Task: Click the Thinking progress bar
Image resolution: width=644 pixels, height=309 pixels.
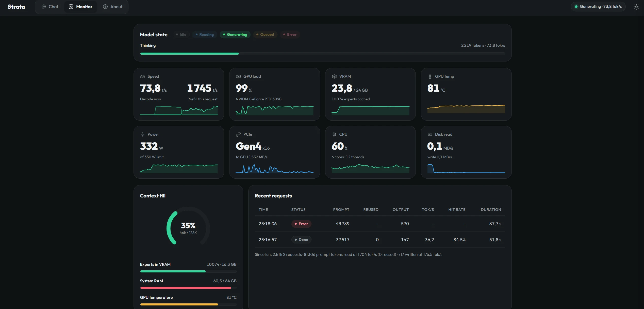Action: [322, 54]
